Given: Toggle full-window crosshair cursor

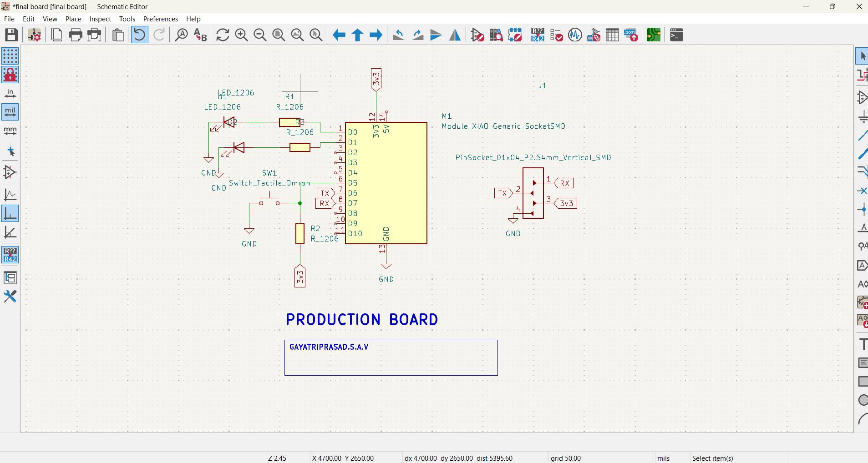Looking at the screenshot, I should coord(10,151).
